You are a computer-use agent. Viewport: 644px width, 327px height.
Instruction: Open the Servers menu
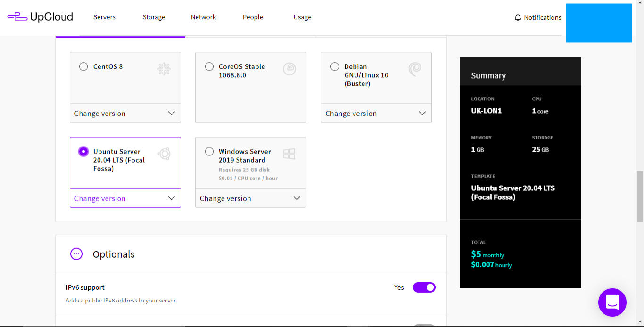tap(104, 17)
